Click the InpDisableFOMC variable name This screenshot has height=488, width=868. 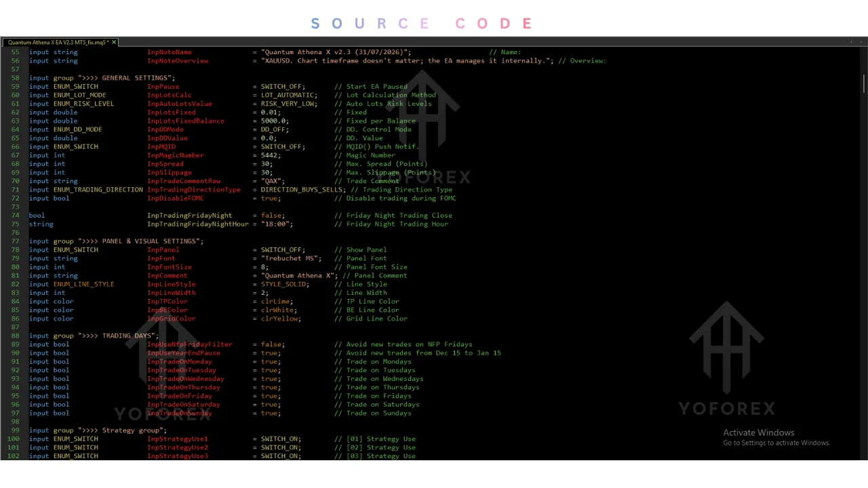(x=176, y=199)
